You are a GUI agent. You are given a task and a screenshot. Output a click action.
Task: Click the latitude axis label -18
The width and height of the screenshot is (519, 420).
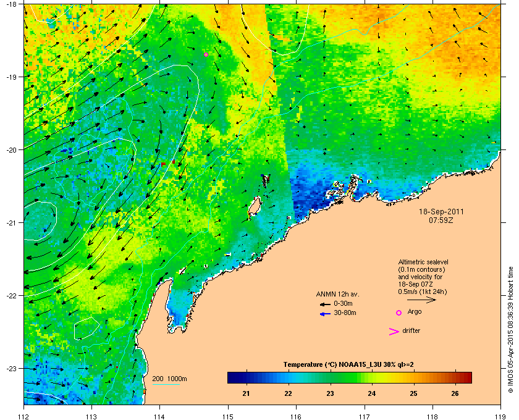(x=11, y=4)
